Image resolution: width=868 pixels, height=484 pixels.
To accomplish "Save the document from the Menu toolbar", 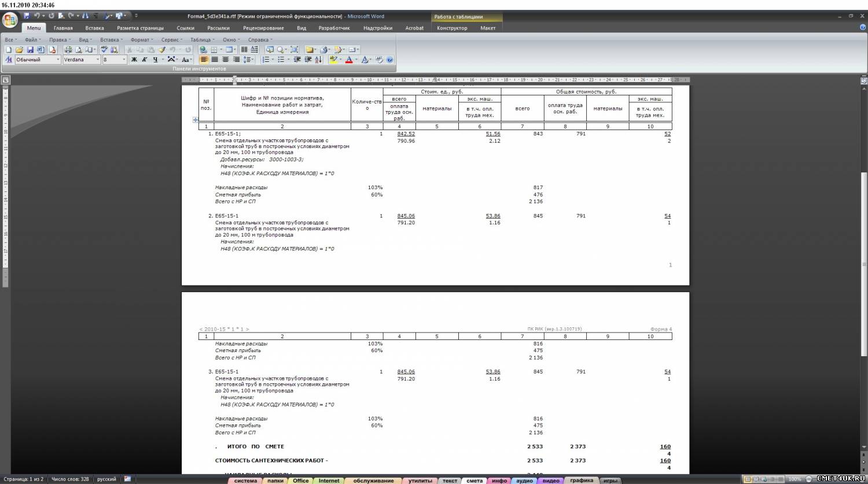I will coord(31,50).
